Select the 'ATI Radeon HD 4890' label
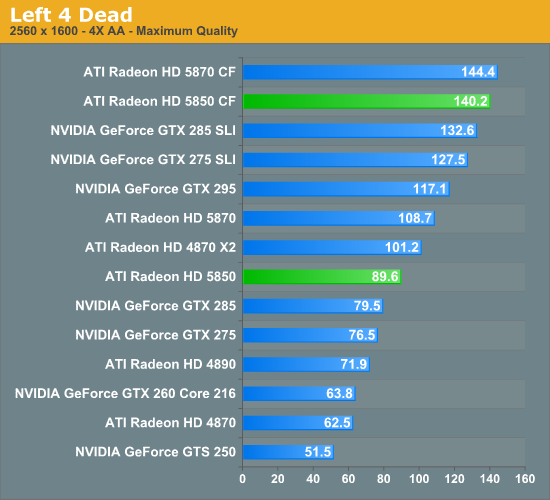The width and height of the screenshot is (550, 500). (170, 364)
